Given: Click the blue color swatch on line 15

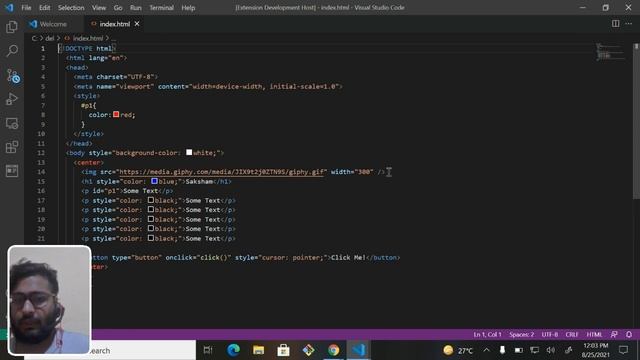Looking at the screenshot, I should (154, 181).
